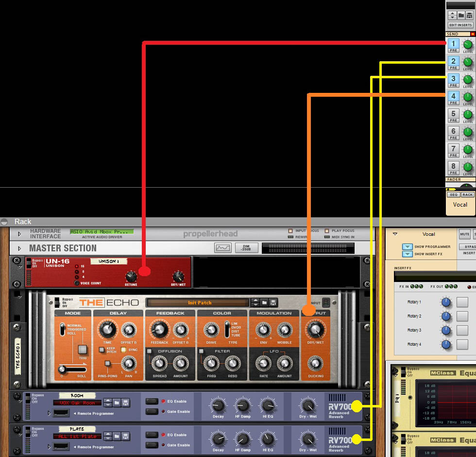This screenshot has height=457, width=476.
Task: Click the send 4 LEVEL knob
Action: (468, 97)
